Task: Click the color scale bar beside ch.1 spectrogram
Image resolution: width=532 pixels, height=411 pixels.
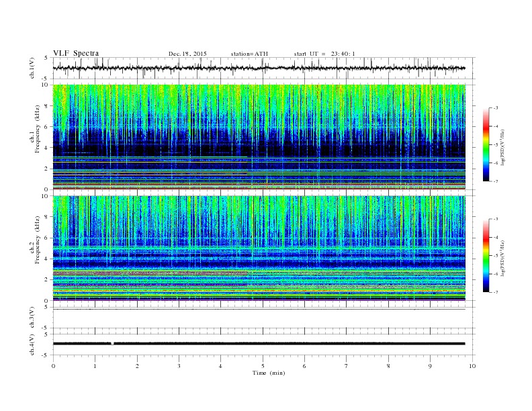Action: [486, 144]
